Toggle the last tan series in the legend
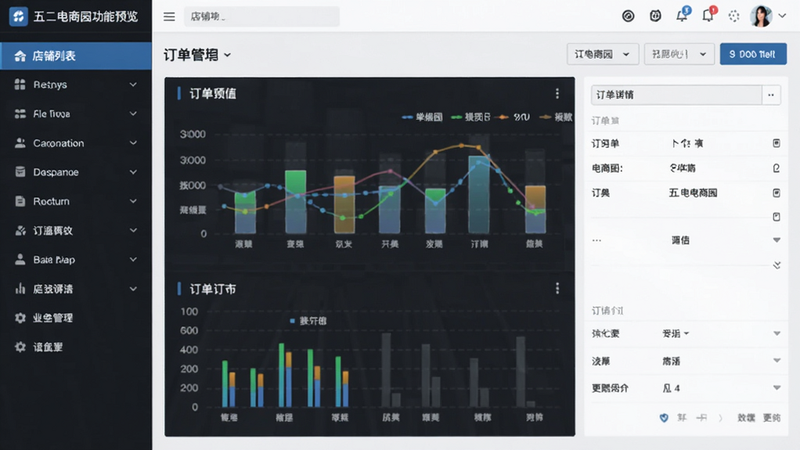The height and width of the screenshot is (450, 800). [556, 117]
